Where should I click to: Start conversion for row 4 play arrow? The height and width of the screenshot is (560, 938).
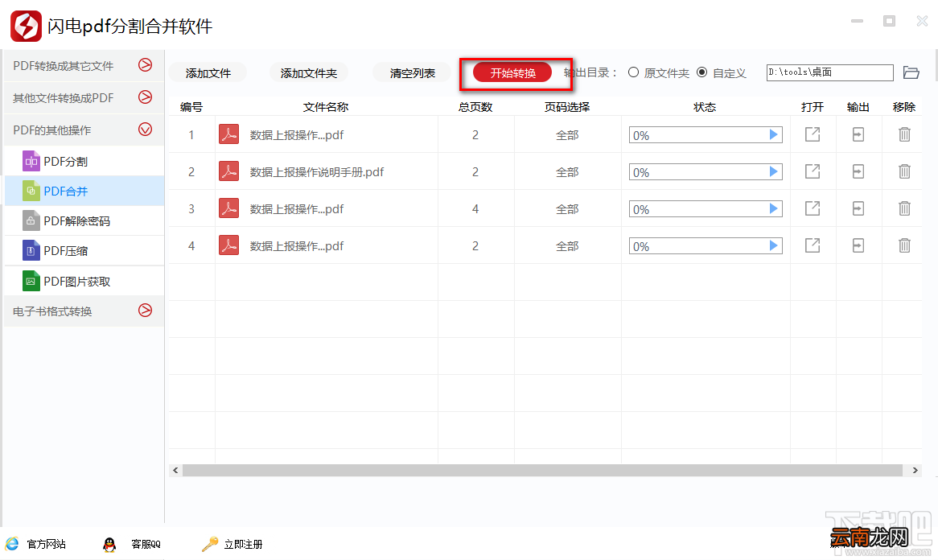[x=774, y=246]
